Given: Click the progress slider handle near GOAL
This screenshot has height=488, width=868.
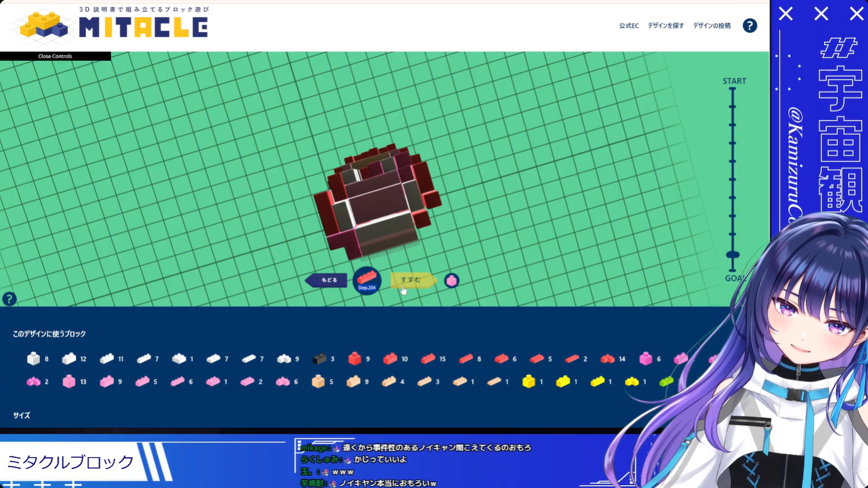Looking at the screenshot, I should click(732, 255).
